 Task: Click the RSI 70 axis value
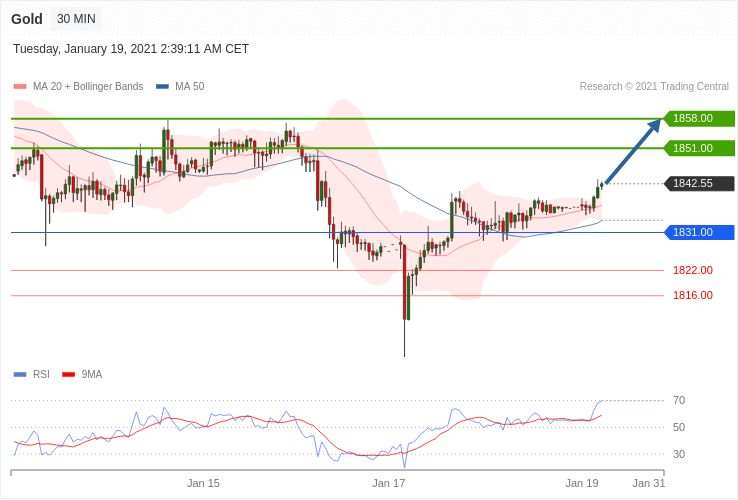[679, 401]
